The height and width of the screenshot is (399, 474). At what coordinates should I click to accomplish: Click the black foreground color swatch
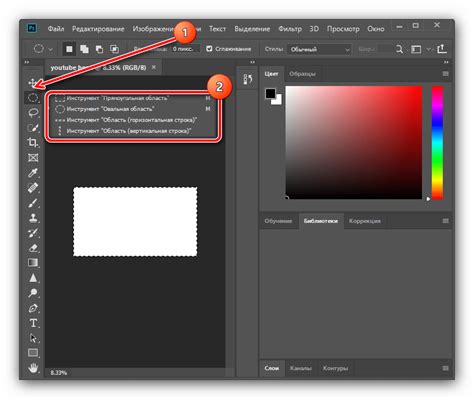tap(270, 93)
